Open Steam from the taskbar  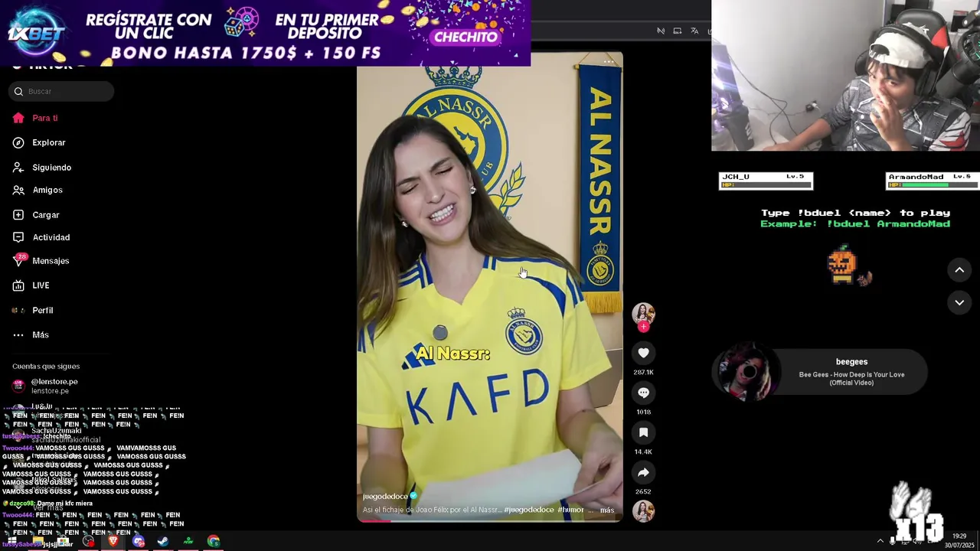[163, 541]
